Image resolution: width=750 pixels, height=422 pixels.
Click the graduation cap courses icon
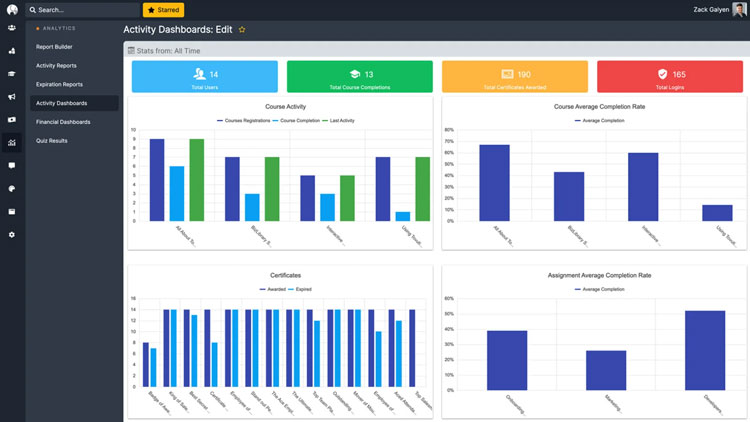(x=12, y=74)
